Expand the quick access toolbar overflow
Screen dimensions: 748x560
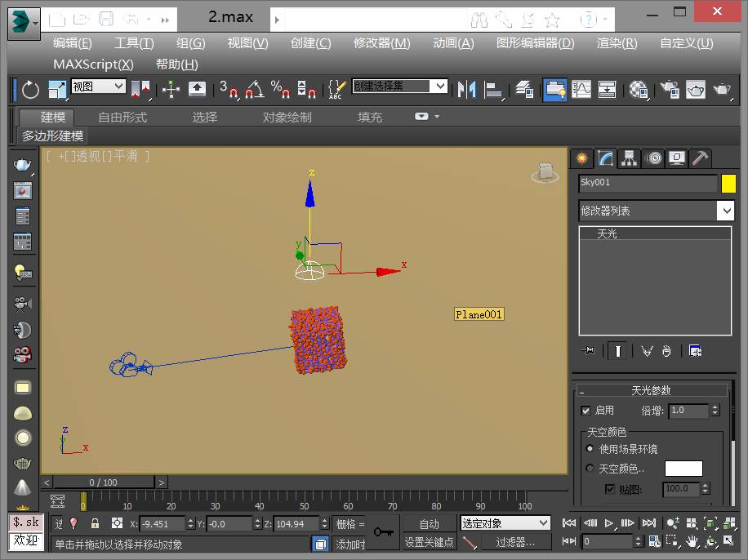coord(165,20)
